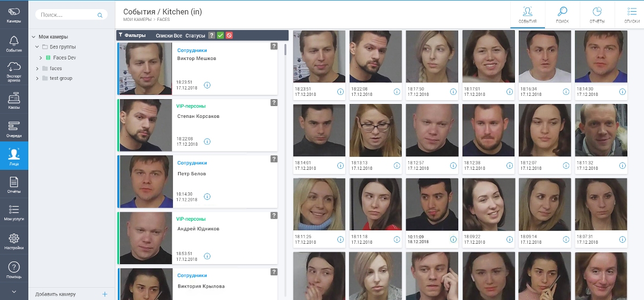Screen dimensions: 644x300
Task: Toggle the red rejected status filter
Action: (x=229, y=35)
